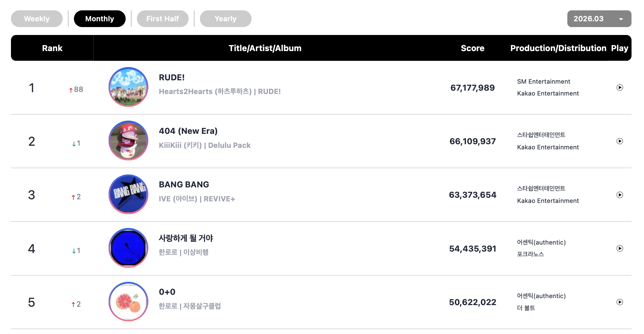Open the 404 (New Era) album artwork
Screen dimensions: 644x334
tap(128, 141)
